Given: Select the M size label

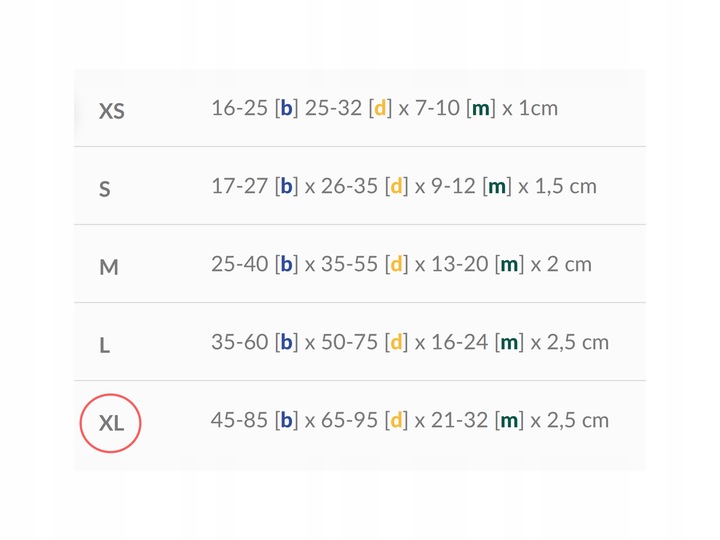Looking at the screenshot, I should tap(109, 267).
